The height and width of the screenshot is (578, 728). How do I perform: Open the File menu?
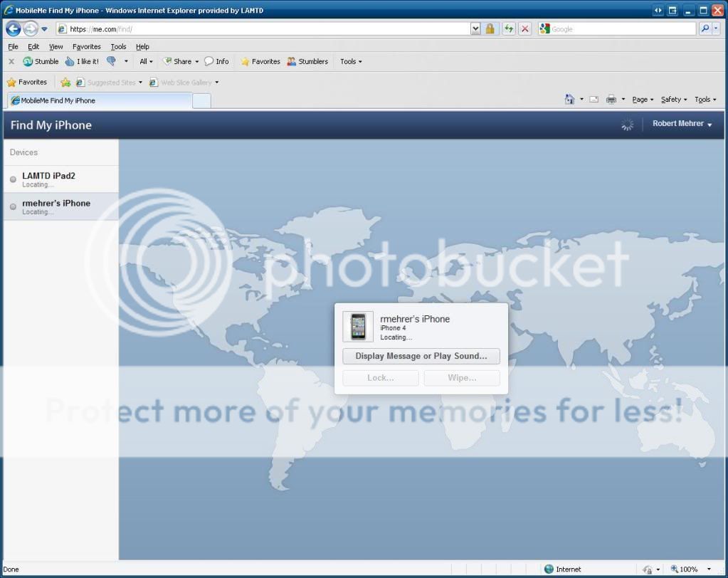tap(13, 46)
